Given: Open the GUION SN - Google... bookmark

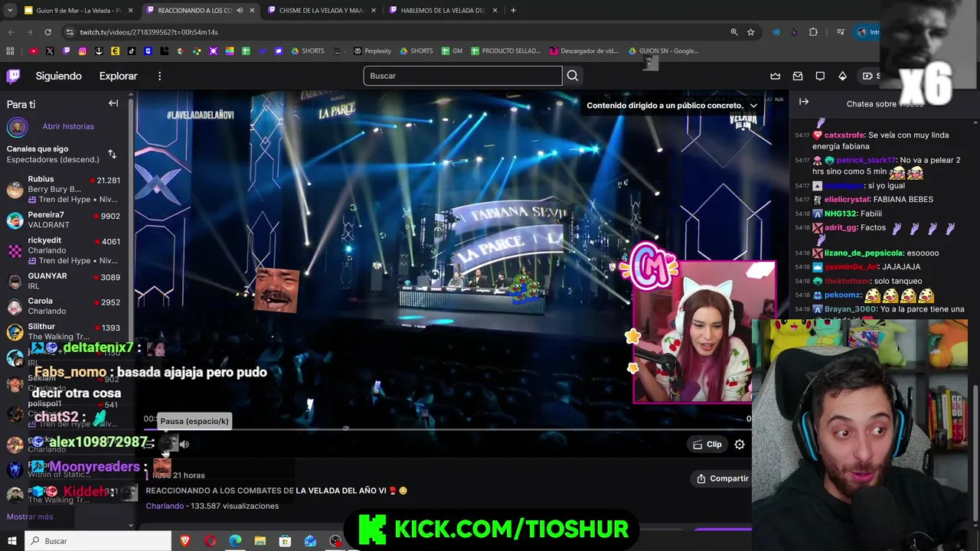Looking at the screenshot, I should [x=663, y=51].
